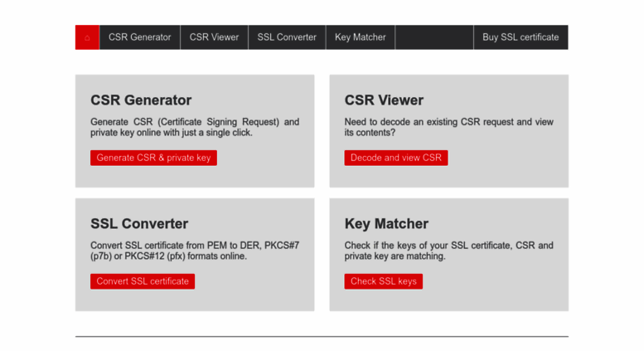The width and height of the screenshot is (644, 351).
Task: Click the 'Convert SSL certificate from PEM' description
Action: point(195,251)
